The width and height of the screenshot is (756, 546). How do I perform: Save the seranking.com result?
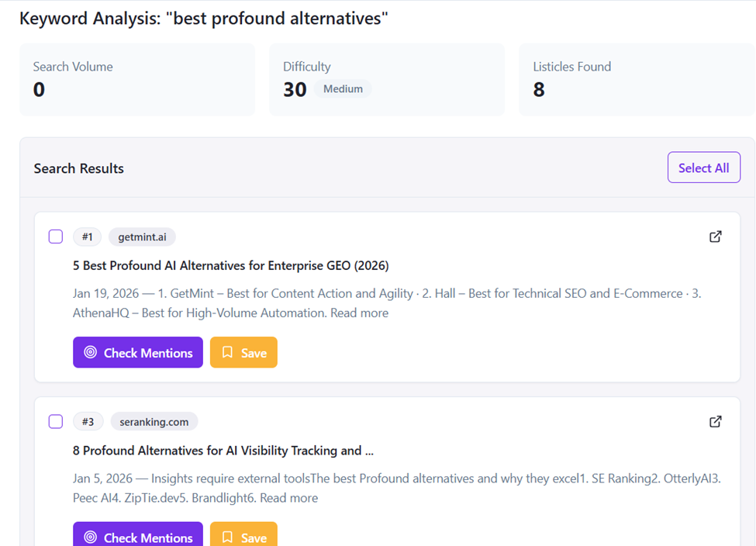tap(243, 537)
